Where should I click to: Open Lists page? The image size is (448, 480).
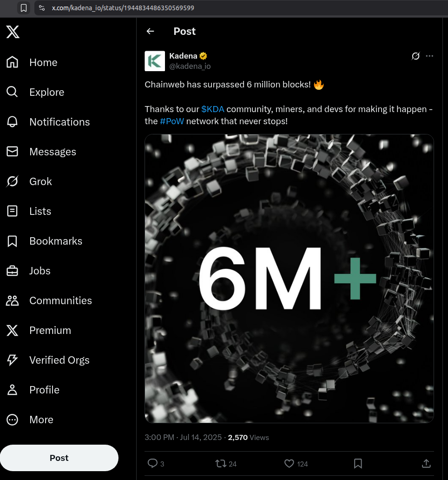pos(28,211)
